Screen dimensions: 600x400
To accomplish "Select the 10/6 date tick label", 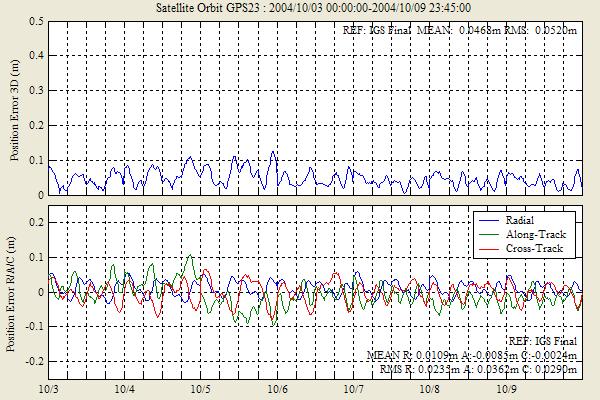I will coord(277,387).
